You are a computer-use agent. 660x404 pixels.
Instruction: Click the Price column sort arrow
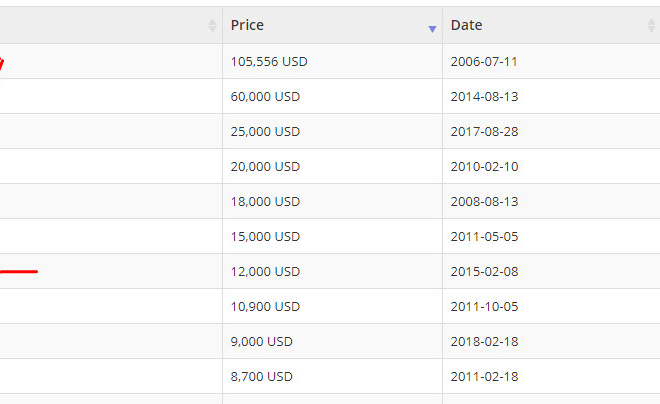tap(432, 29)
